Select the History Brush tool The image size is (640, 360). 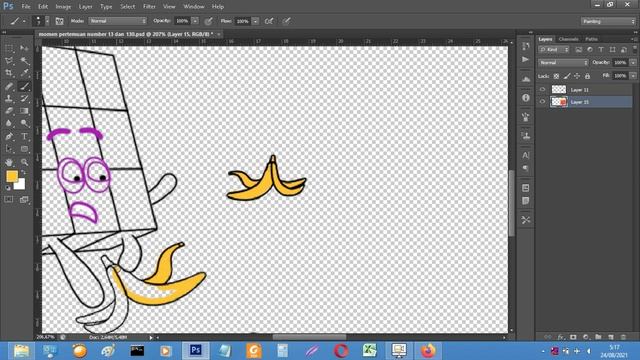point(24,98)
